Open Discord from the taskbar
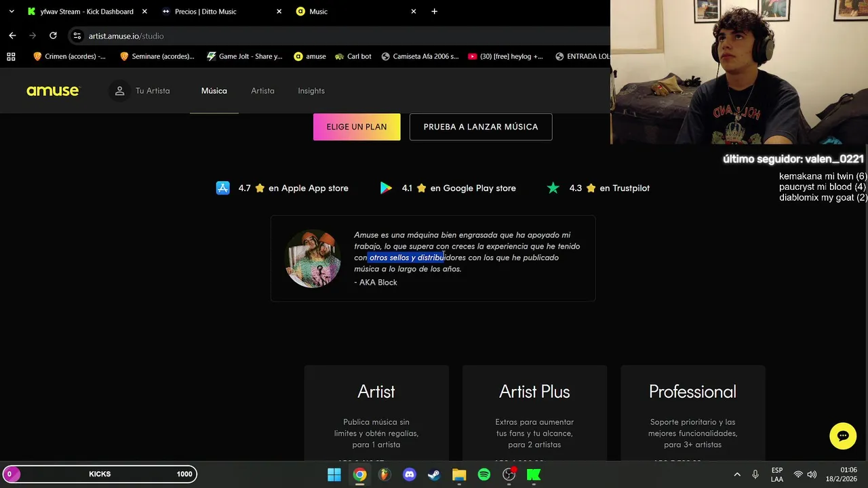The image size is (868, 488). [410, 474]
